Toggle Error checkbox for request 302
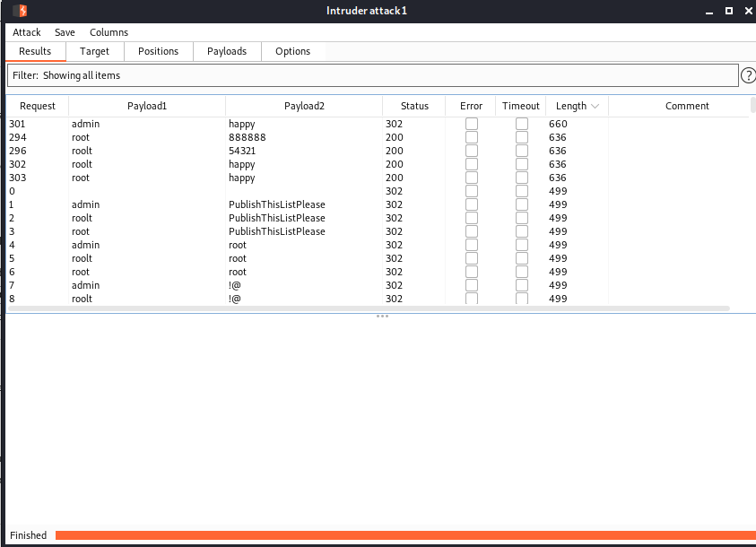The height and width of the screenshot is (547, 756). [x=472, y=164]
